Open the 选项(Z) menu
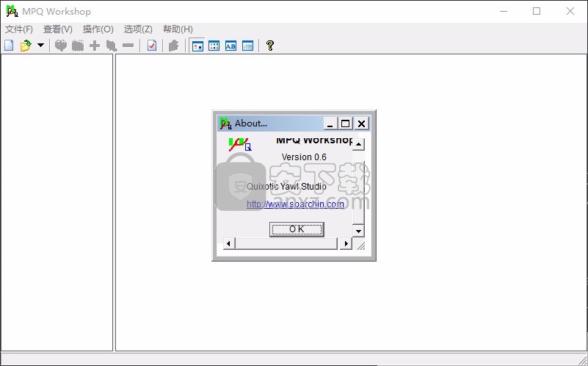Image resolution: width=588 pixels, height=366 pixels. [x=138, y=29]
